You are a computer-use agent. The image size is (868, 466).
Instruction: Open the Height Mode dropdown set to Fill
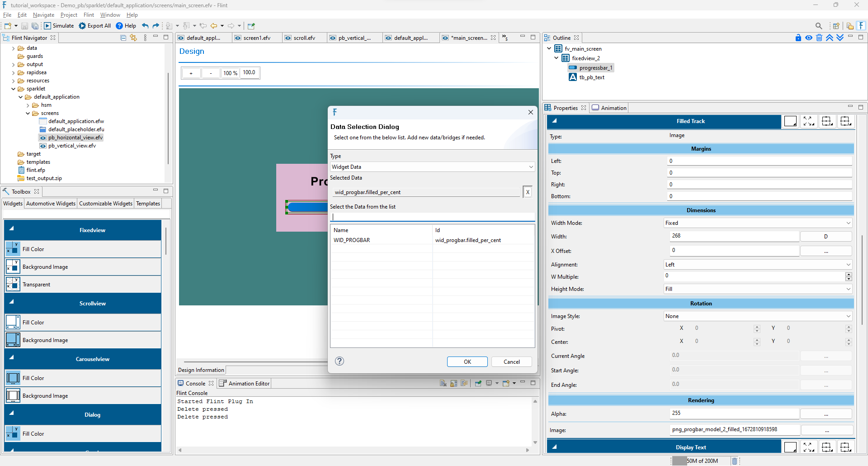click(x=758, y=289)
